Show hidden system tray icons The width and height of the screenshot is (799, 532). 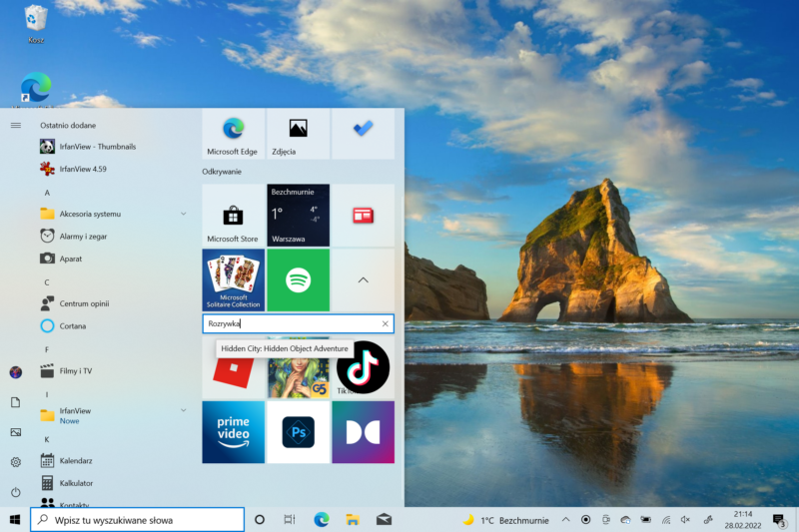(566, 520)
